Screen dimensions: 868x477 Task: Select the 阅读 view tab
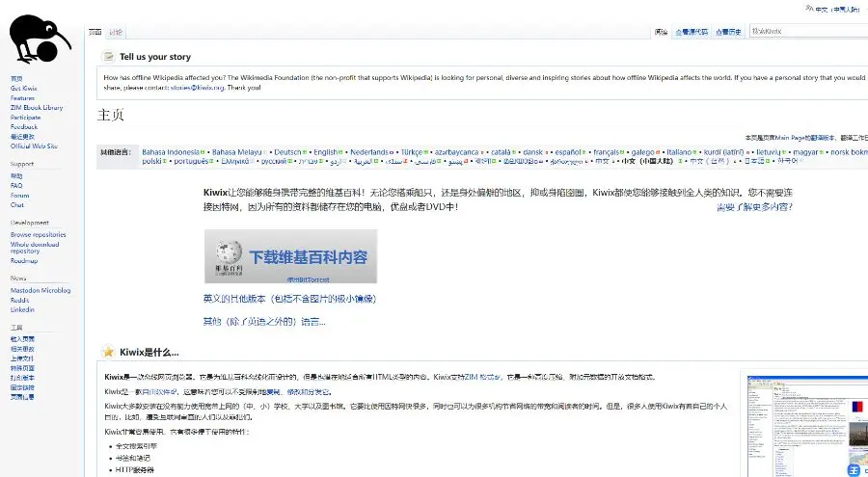tap(661, 32)
